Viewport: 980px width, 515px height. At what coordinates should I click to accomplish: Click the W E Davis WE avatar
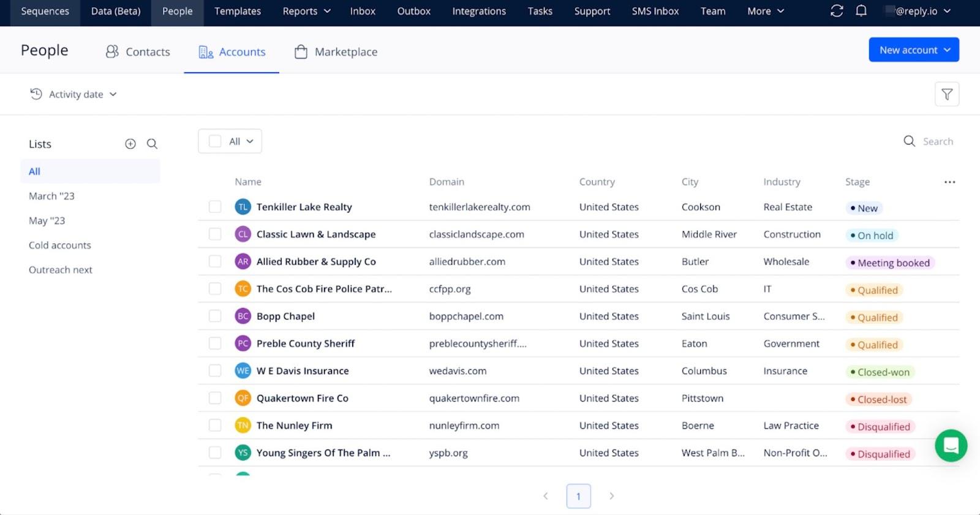click(x=243, y=370)
